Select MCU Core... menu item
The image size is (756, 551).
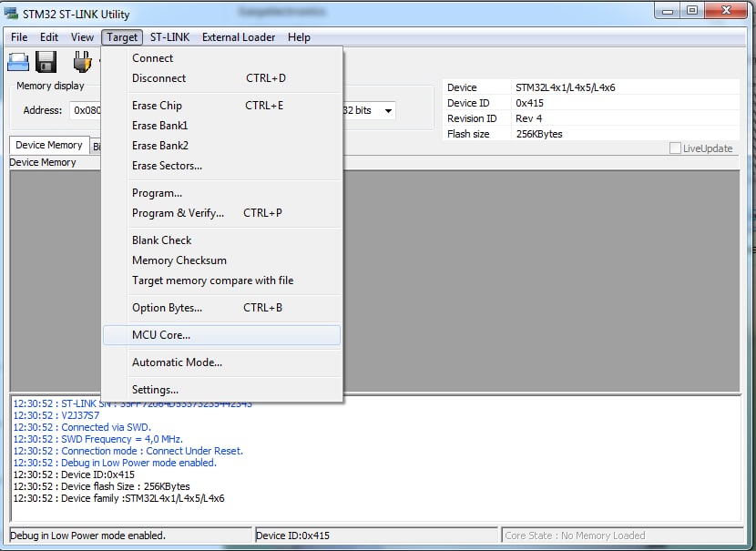click(221, 335)
